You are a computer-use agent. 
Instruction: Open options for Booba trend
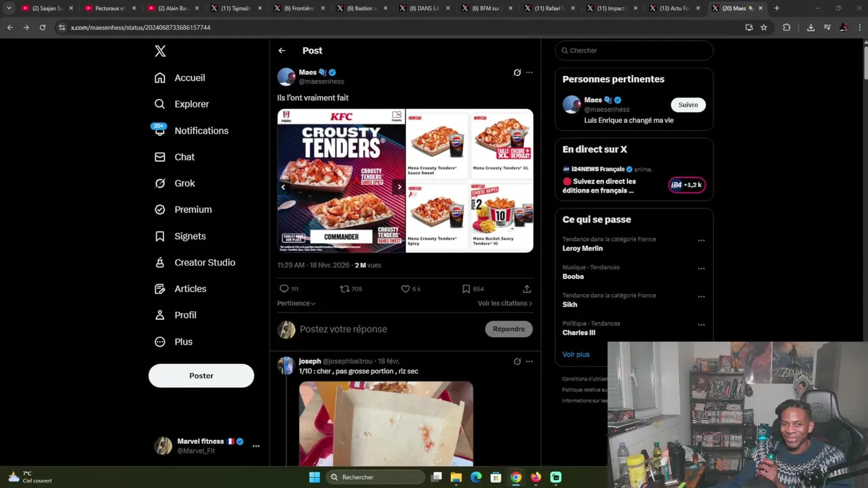point(701,268)
